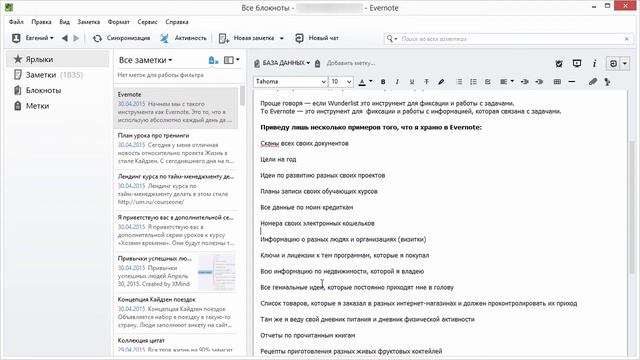Image resolution: width=640 pixels, height=360 pixels.
Task: Toggle bold formatting
Action: (383, 82)
